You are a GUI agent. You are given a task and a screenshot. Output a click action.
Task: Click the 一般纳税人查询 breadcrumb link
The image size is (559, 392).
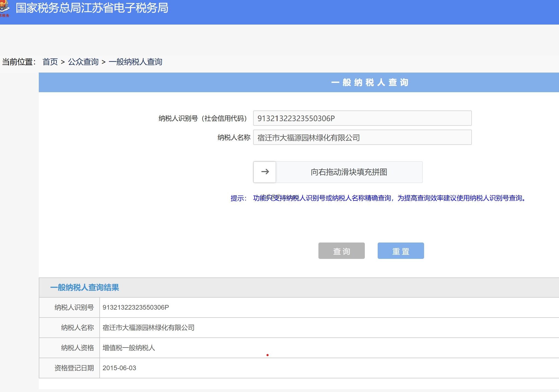click(x=135, y=62)
